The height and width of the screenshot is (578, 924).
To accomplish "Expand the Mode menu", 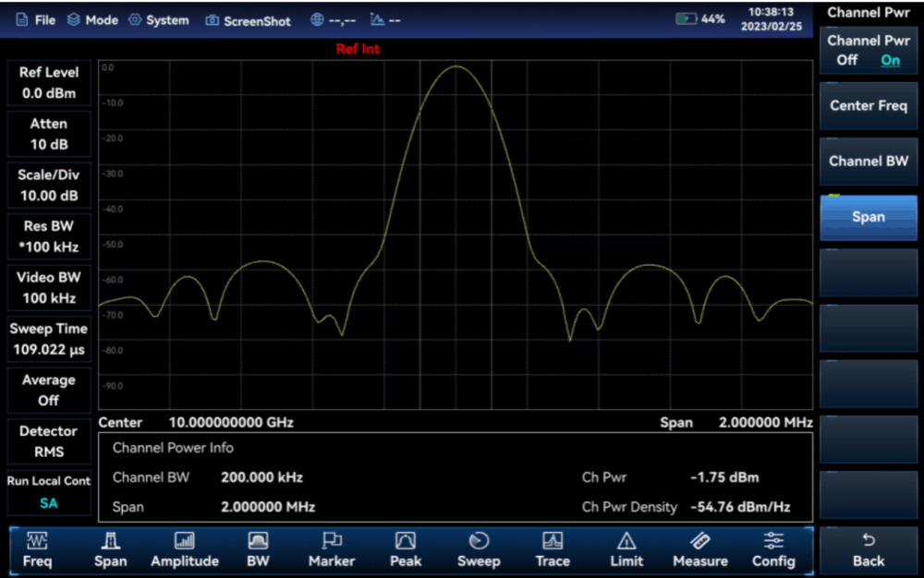I will [92, 20].
